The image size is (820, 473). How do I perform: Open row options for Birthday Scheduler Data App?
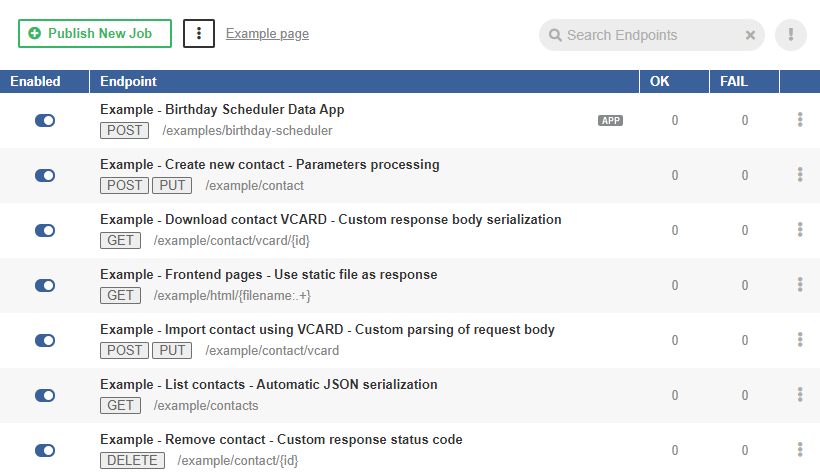800,120
